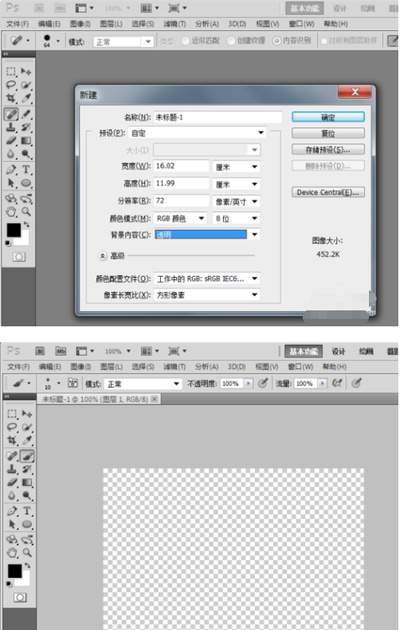Collapse the 高级 section in 新建 dialog

(103, 256)
